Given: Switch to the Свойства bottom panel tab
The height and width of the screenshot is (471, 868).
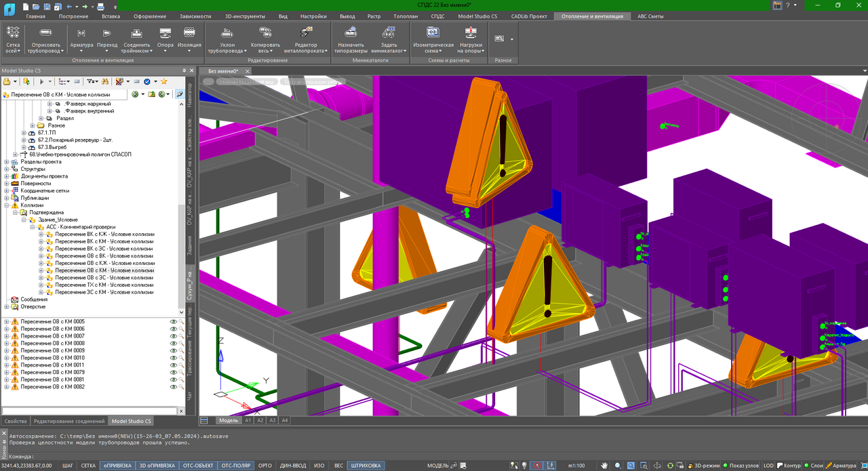Looking at the screenshot, I should [16, 421].
